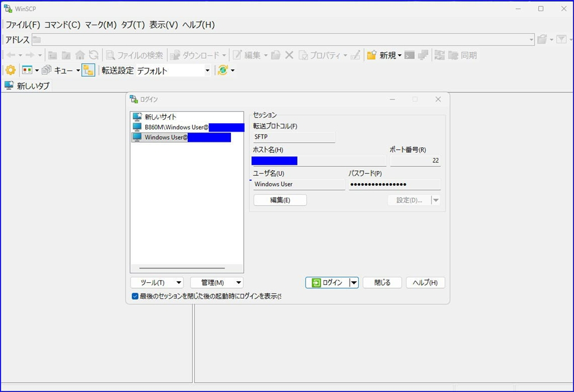The width and height of the screenshot is (574, 392).
Task: Click the delete X icon in toolbar
Action: pos(289,55)
